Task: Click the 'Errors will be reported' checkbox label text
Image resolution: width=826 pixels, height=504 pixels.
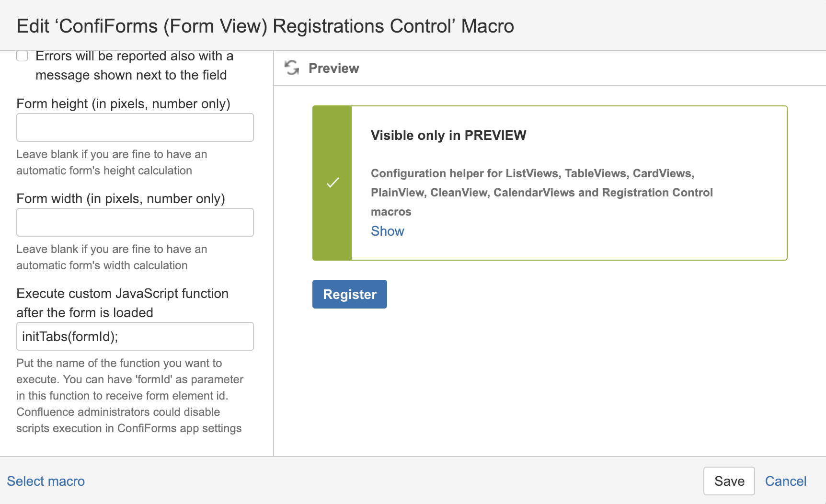Action: click(x=134, y=66)
